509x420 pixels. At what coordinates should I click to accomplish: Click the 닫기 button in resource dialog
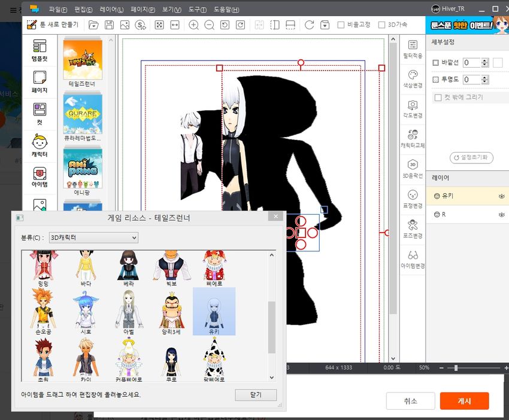256,395
